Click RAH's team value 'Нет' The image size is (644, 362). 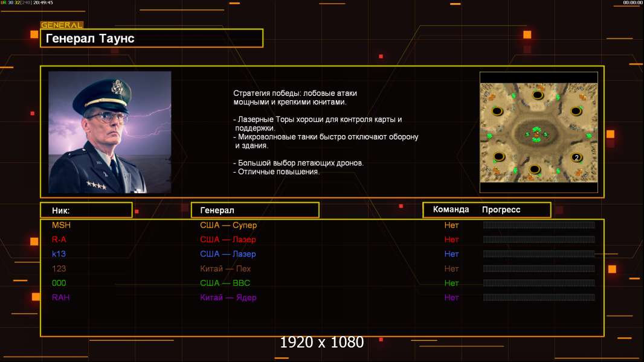451,297
